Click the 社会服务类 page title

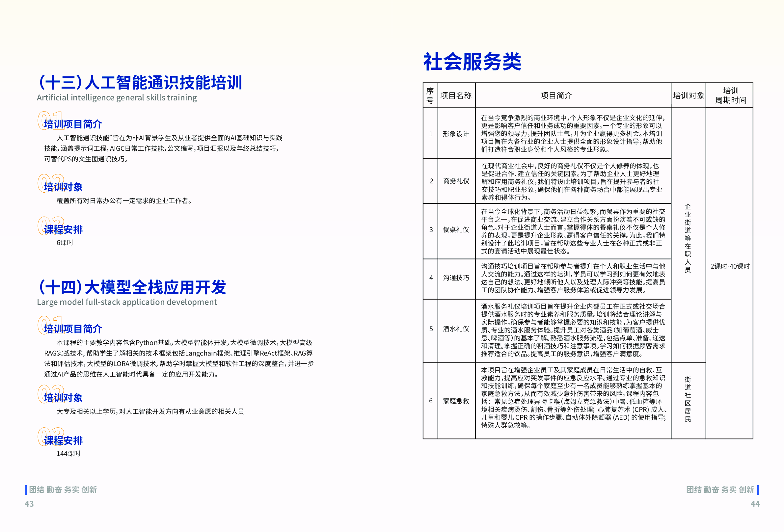[x=472, y=62]
